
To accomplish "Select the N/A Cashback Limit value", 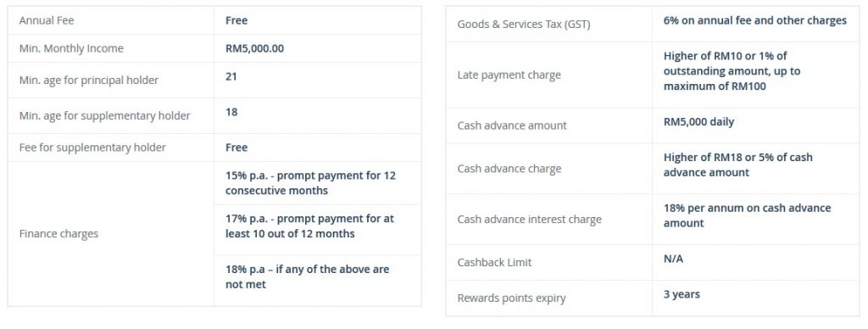I will (x=673, y=259).
